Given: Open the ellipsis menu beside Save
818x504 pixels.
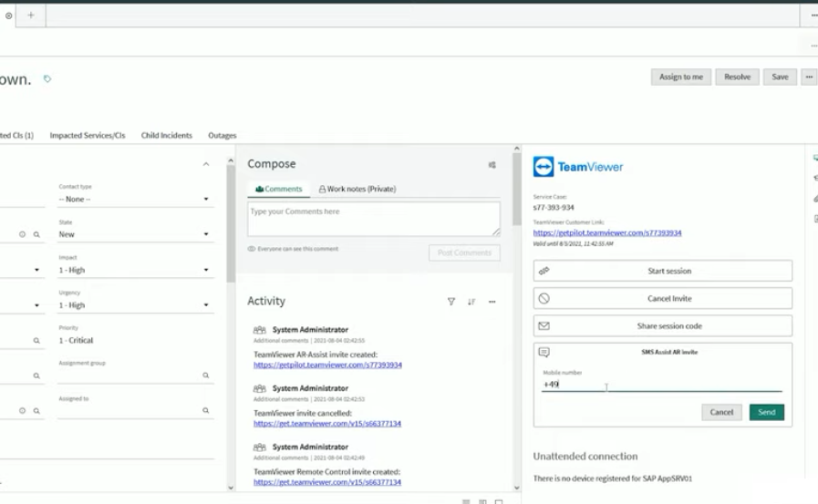Looking at the screenshot, I should click(809, 77).
